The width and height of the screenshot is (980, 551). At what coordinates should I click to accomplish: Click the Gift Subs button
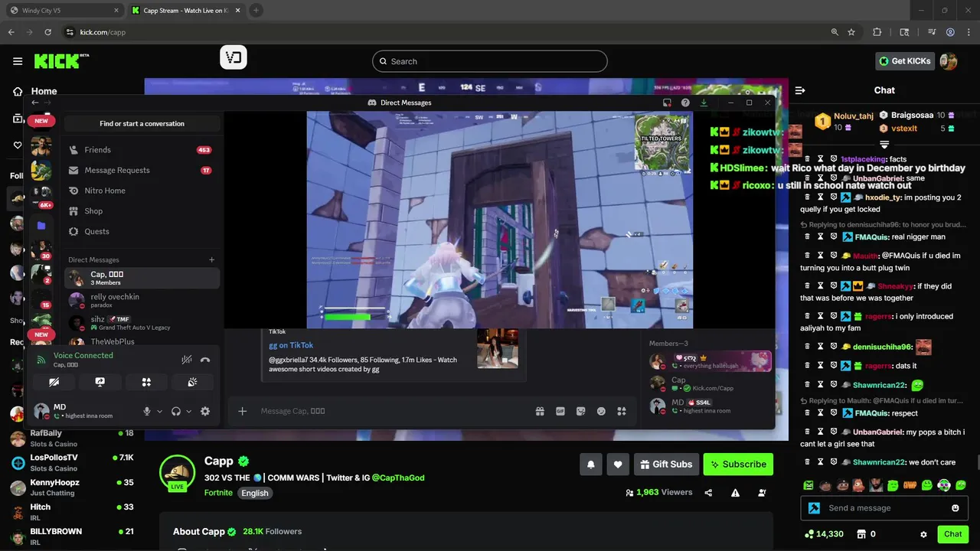tap(665, 464)
